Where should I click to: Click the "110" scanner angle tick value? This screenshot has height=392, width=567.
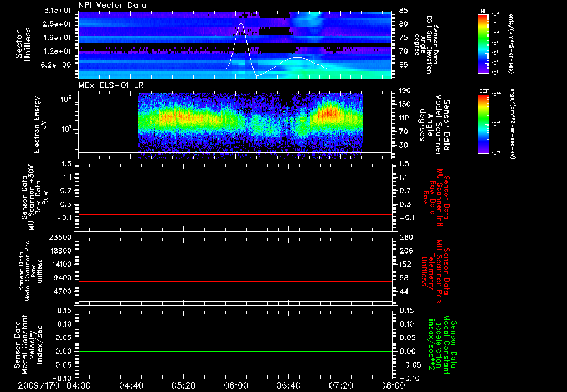tap(405, 118)
